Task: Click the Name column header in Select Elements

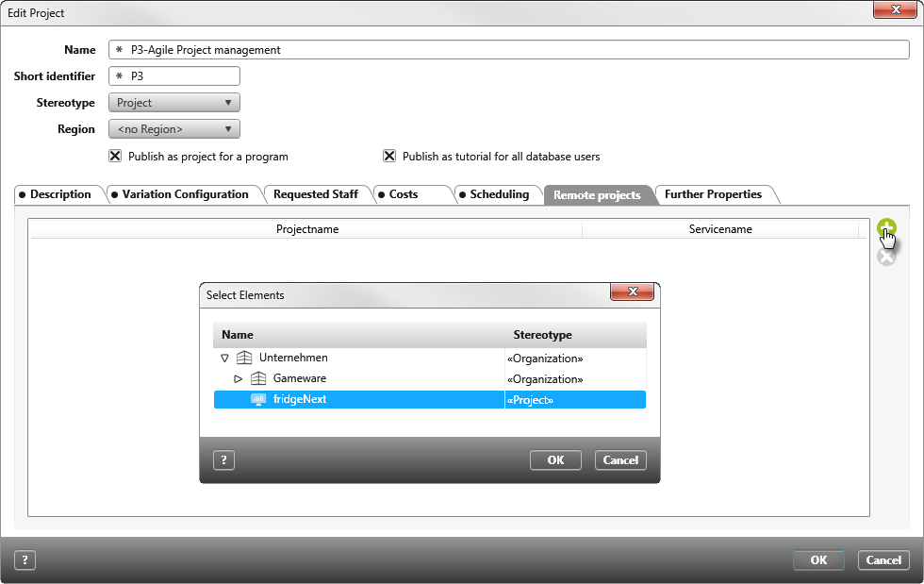Action: (x=359, y=335)
